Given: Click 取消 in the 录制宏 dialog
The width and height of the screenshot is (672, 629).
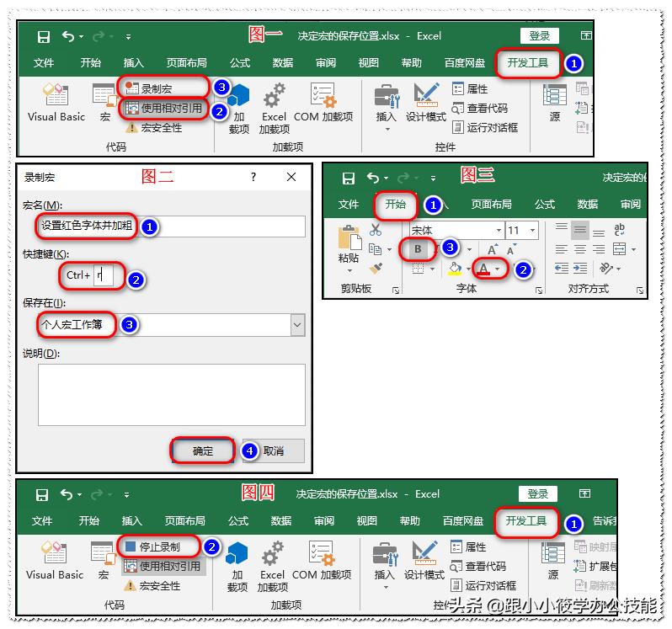Looking at the screenshot, I should coord(274,451).
